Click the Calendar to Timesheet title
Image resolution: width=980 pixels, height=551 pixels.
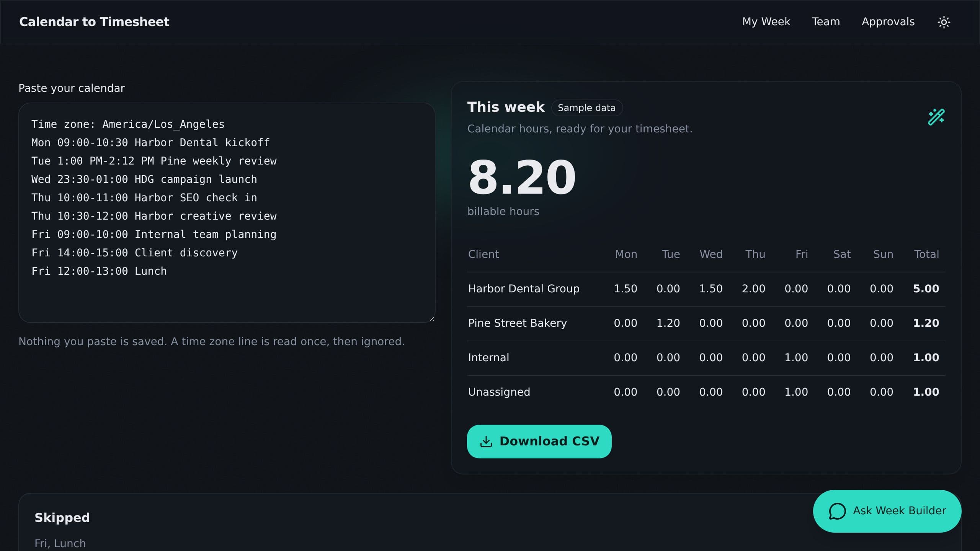94,22
